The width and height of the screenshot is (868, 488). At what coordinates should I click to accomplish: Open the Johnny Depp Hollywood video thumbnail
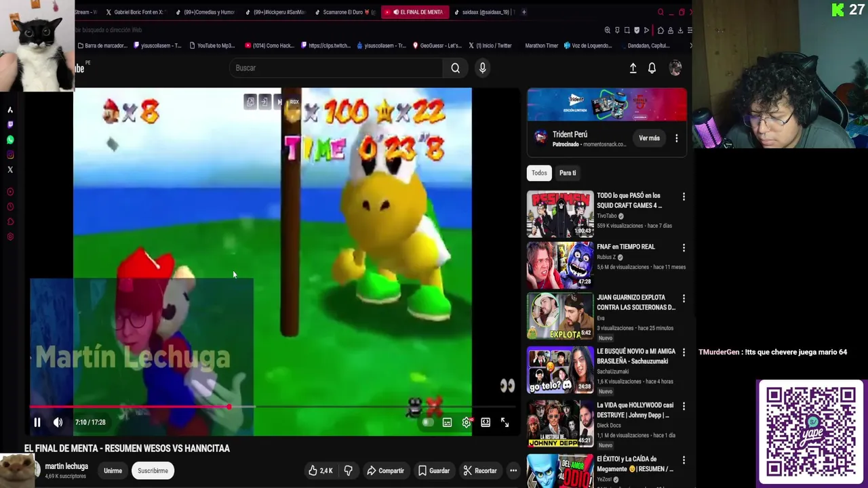click(x=560, y=424)
